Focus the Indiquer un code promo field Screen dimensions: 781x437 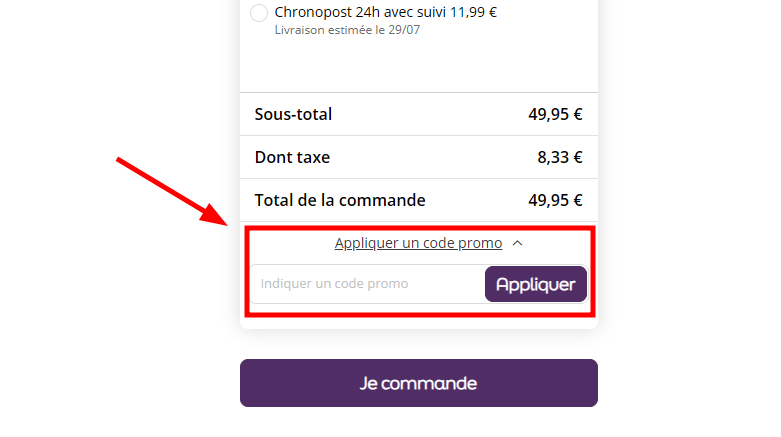367,284
